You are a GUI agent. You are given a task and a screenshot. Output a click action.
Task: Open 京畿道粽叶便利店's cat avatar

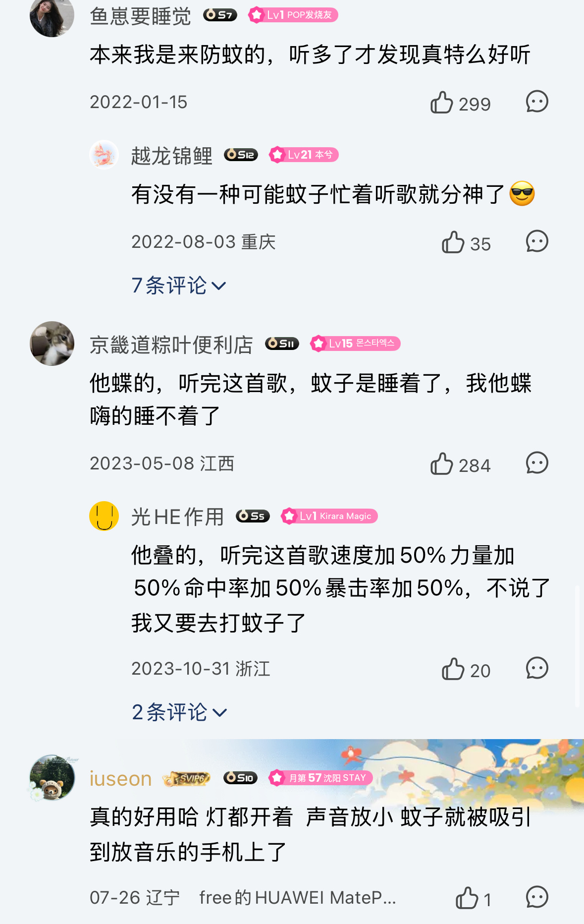pyautogui.click(x=52, y=344)
